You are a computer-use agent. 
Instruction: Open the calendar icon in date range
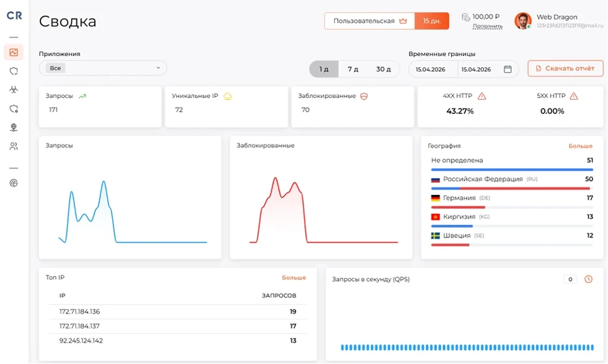[x=508, y=69]
